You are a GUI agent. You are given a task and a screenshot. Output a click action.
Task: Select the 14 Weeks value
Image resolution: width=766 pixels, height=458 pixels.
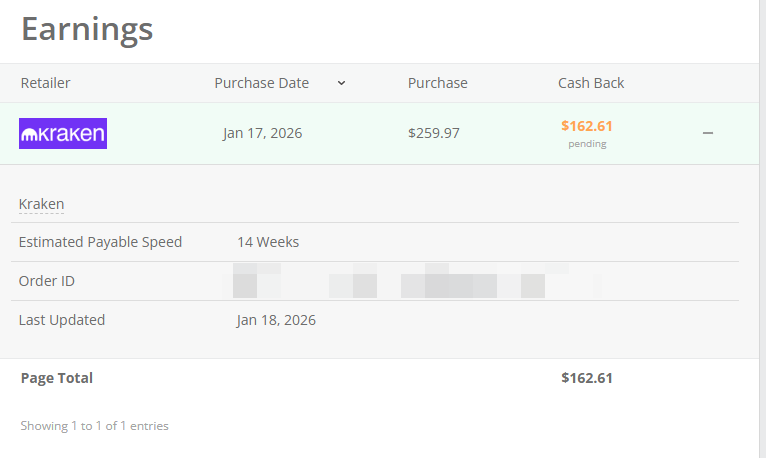point(268,242)
